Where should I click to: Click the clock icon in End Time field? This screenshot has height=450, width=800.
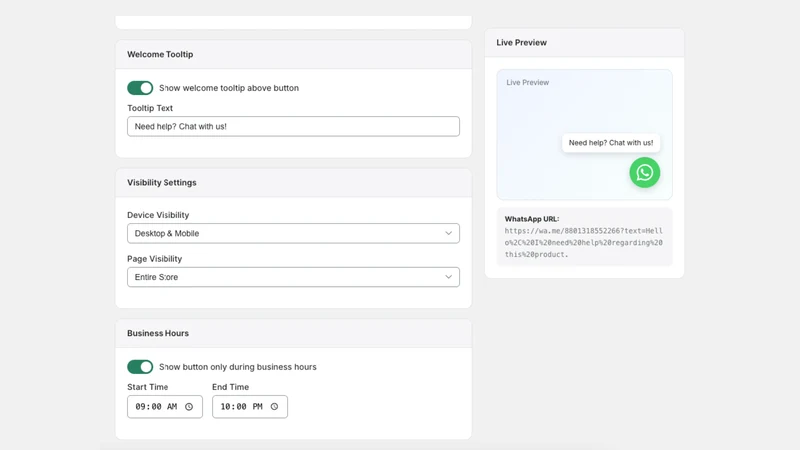[x=274, y=407]
